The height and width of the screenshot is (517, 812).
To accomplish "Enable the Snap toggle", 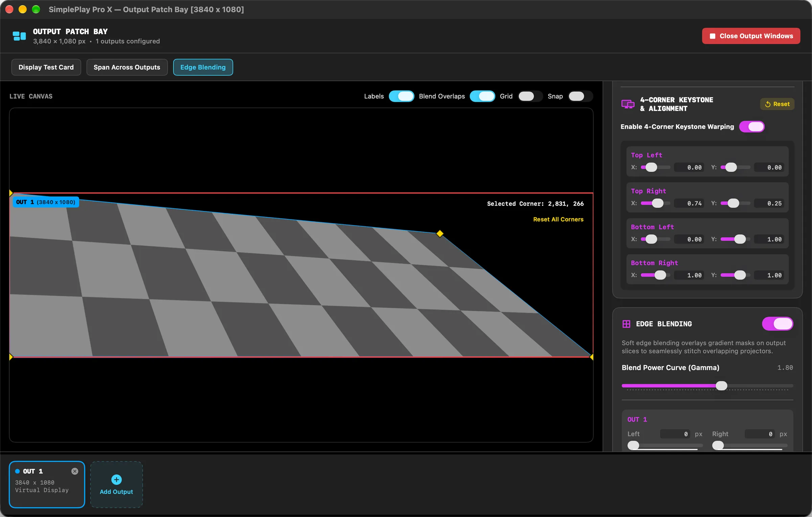I will point(581,96).
